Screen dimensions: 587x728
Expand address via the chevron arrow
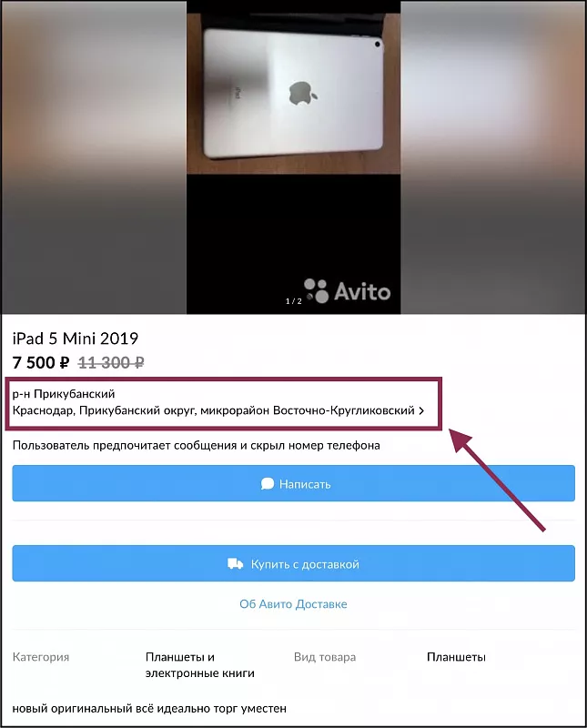(x=421, y=411)
